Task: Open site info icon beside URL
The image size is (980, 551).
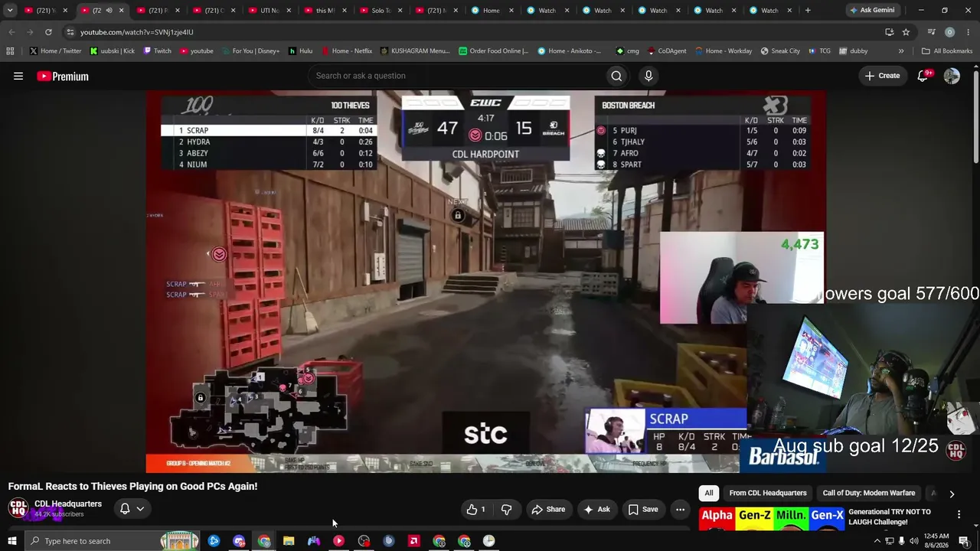Action: tap(70, 32)
